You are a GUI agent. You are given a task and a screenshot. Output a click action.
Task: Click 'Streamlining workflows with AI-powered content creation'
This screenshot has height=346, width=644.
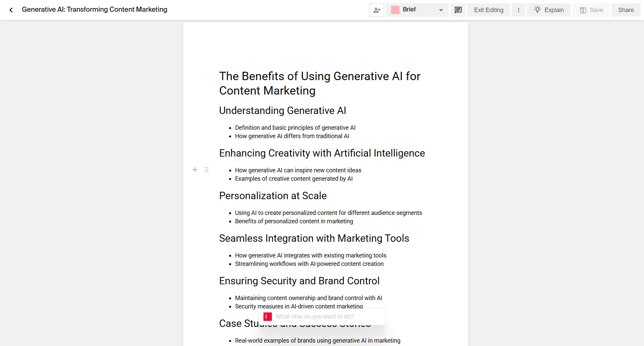(309, 264)
